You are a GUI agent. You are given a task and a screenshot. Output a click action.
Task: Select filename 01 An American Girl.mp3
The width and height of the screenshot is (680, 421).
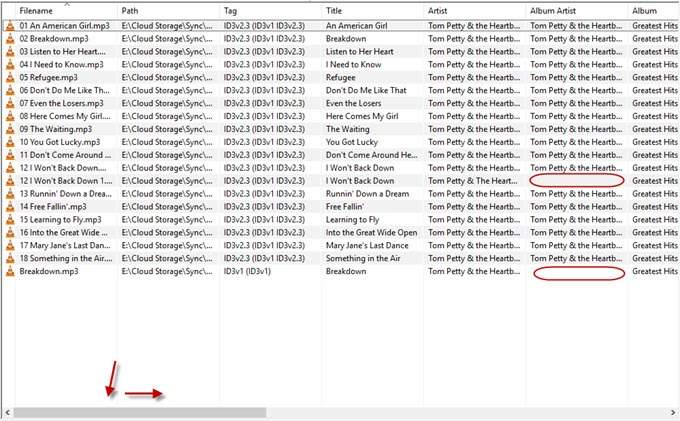[x=65, y=26]
